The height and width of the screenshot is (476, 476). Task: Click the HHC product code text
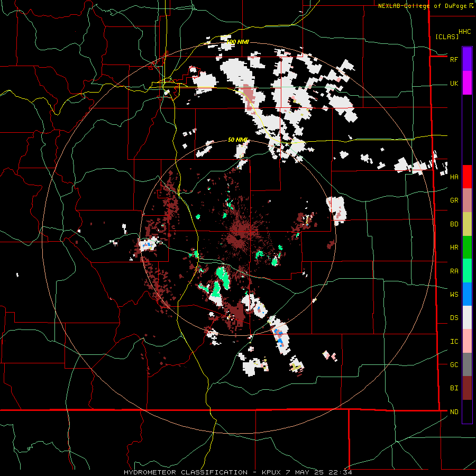click(465, 32)
